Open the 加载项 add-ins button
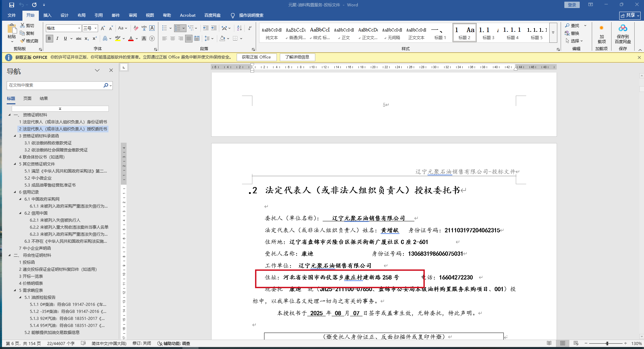 point(601,34)
